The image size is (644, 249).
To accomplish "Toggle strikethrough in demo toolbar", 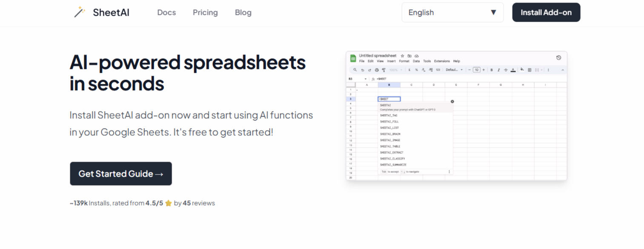I will coord(506,70).
